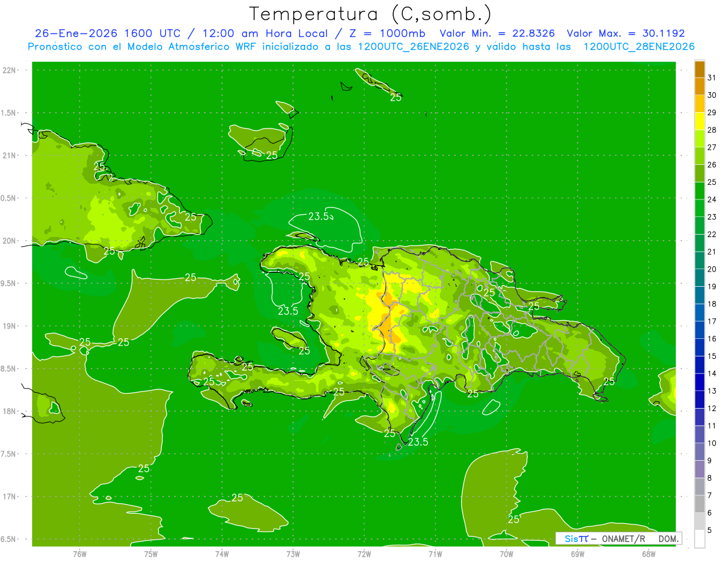Click the yellow legend swatch between 28 and 29
This screenshot has width=728, height=562.
pyautogui.click(x=699, y=121)
